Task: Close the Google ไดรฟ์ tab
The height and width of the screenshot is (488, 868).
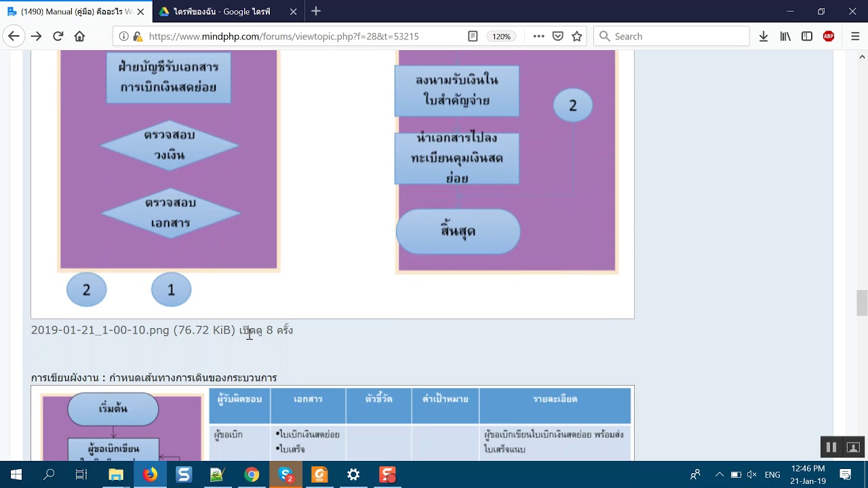Action: [x=293, y=12]
